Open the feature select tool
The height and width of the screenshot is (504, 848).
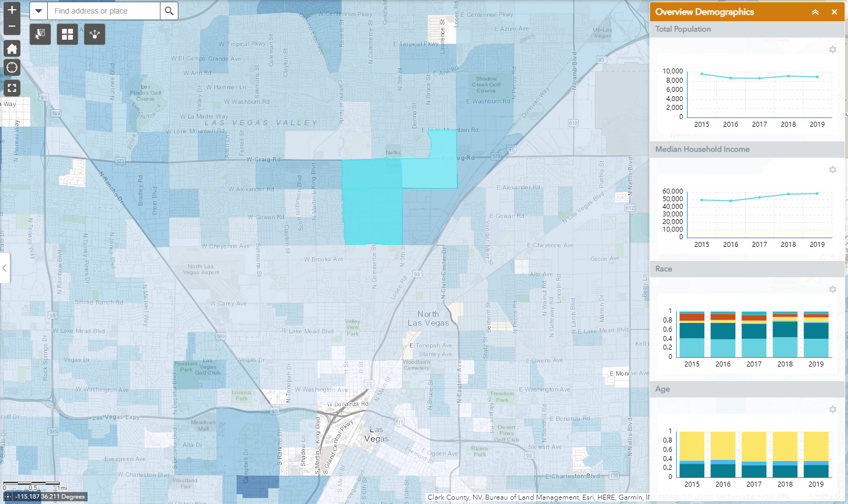40,34
